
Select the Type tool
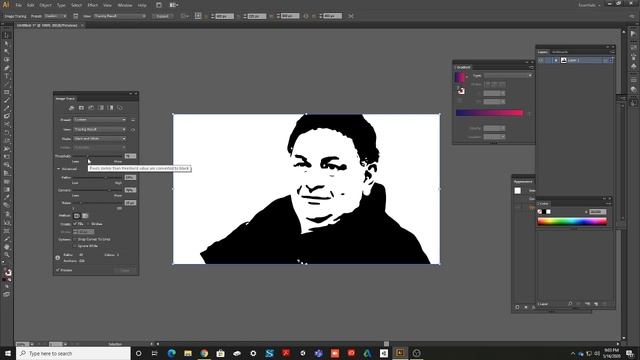pos(7,76)
